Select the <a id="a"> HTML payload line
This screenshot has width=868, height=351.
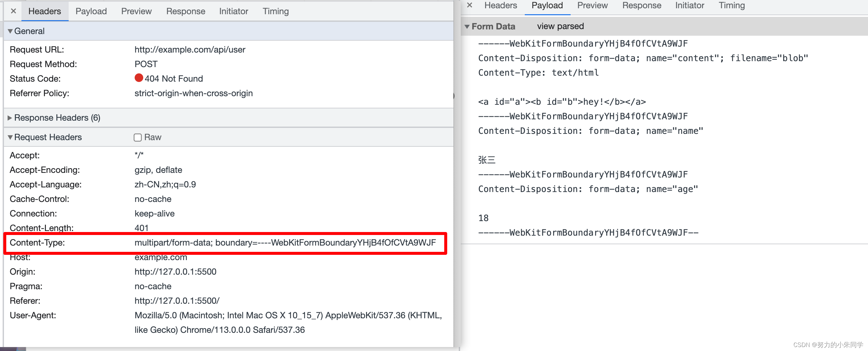pyautogui.click(x=562, y=101)
